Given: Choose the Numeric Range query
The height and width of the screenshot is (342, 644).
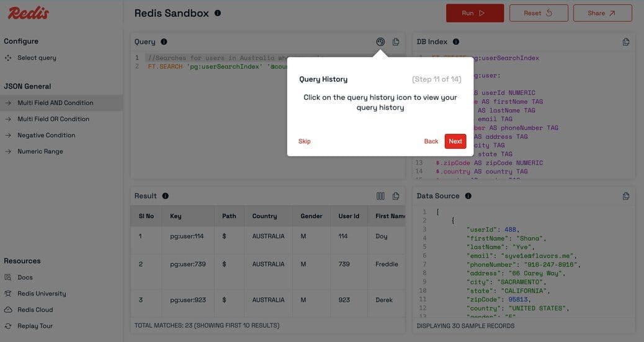Looking at the screenshot, I should click(40, 151).
